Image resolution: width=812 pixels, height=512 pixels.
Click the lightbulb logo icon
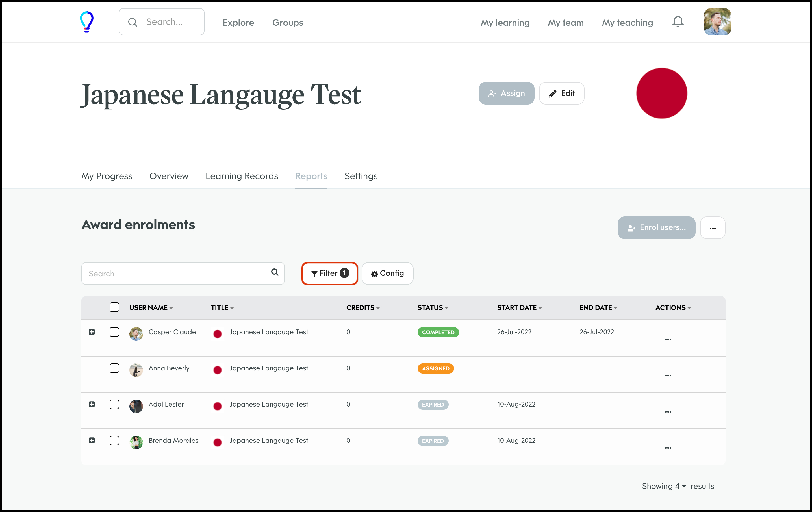(x=87, y=22)
